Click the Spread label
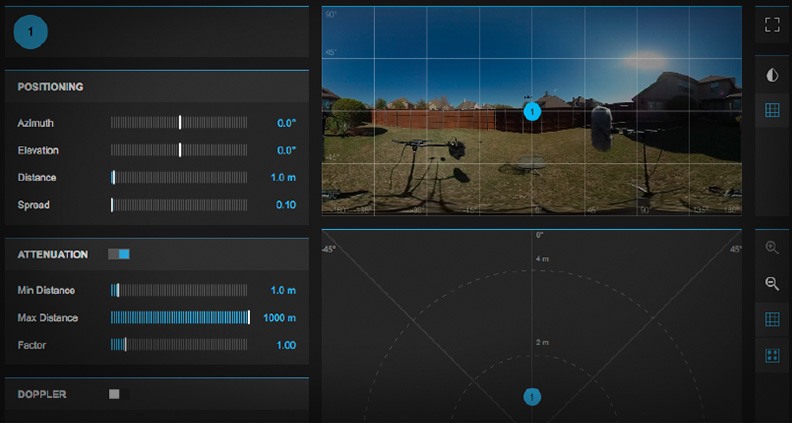 pos(34,205)
